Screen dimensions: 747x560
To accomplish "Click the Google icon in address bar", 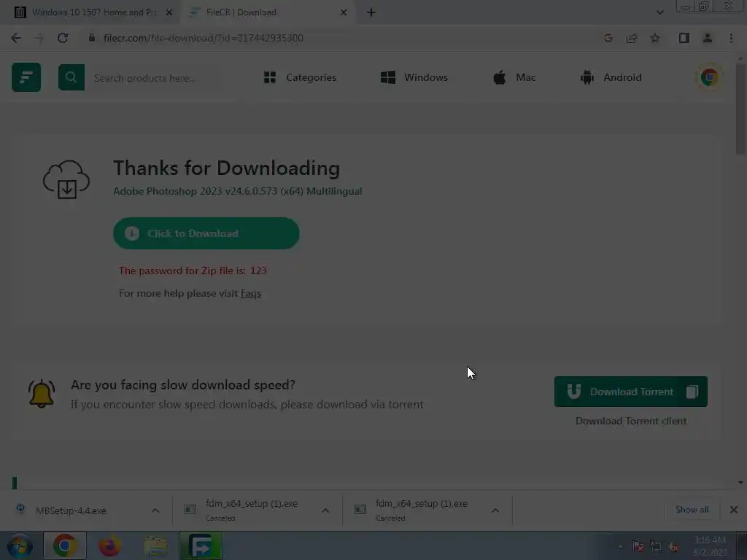I will coord(608,38).
